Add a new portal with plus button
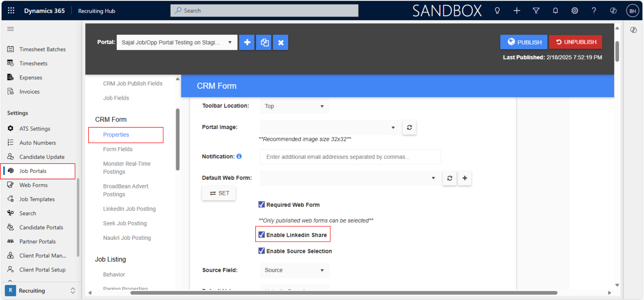The height and width of the screenshot is (300, 644). click(247, 42)
